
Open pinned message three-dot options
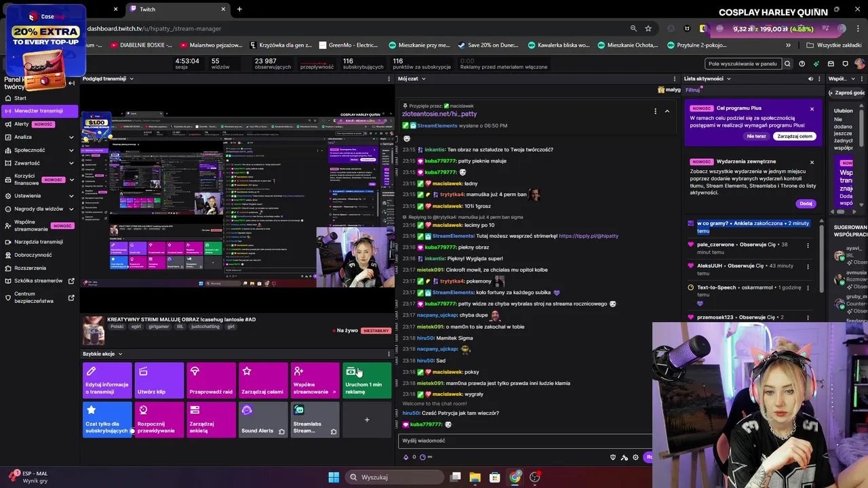655,111
